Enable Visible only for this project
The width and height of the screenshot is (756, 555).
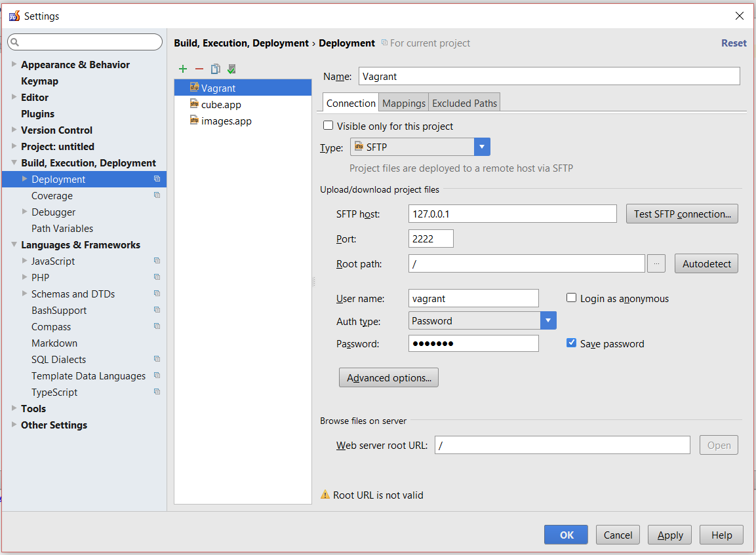[328, 125]
